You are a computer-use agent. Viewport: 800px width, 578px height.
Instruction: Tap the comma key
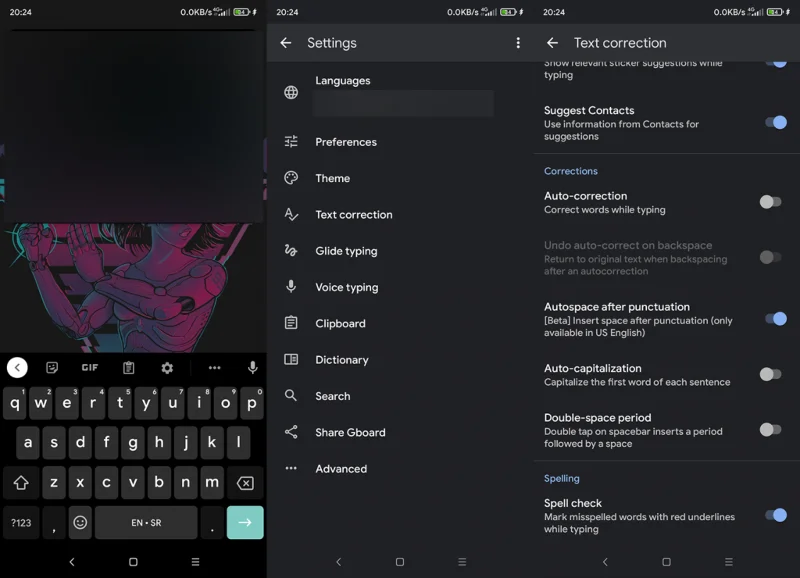54,522
